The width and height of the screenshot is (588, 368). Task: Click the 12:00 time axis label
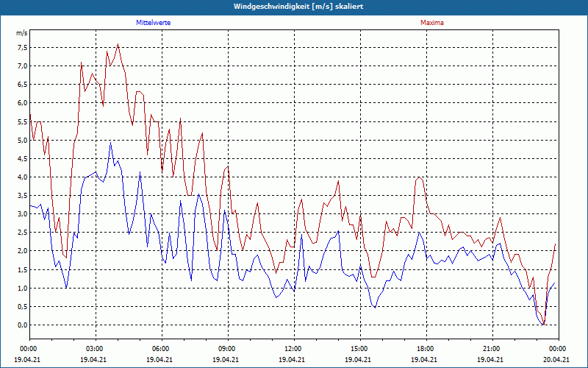[x=292, y=349]
